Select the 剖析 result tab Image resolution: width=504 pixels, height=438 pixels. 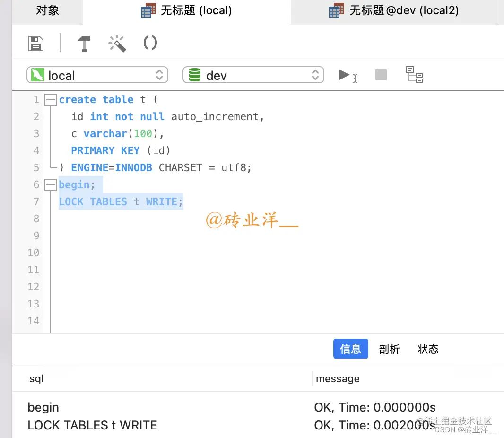click(389, 349)
